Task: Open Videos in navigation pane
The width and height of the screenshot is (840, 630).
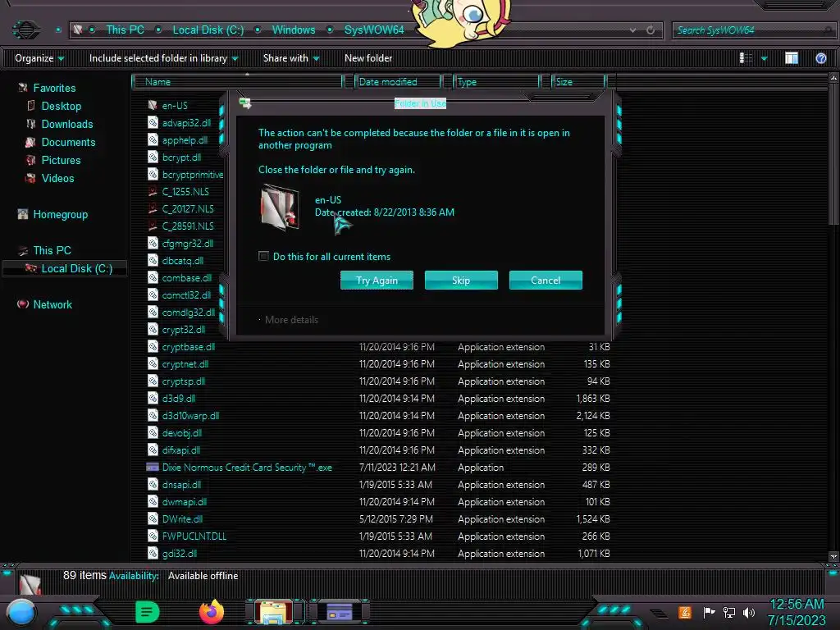Action: (57, 178)
